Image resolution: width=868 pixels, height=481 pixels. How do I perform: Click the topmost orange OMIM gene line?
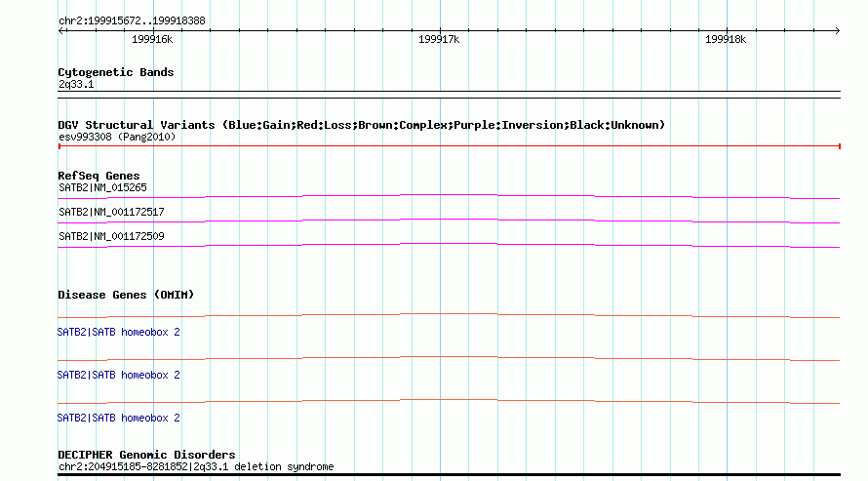(449, 314)
